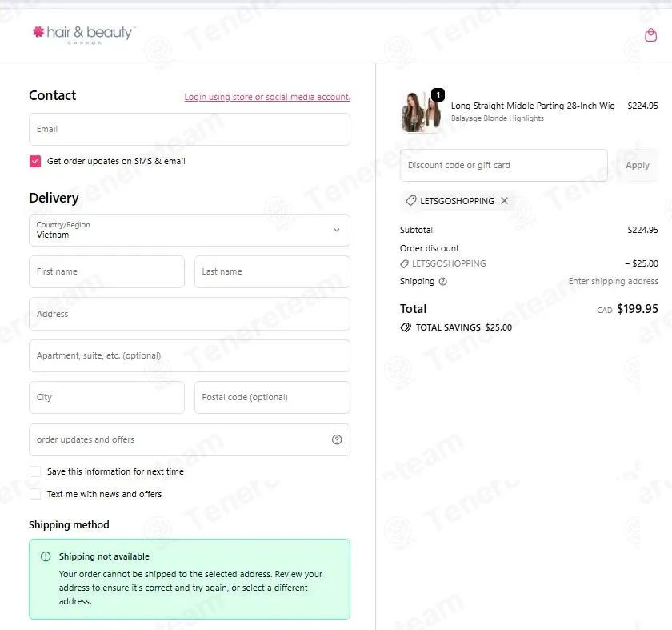Click the Shipping not available info icon
Screen dimensions: 672x630
pos(46,556)
